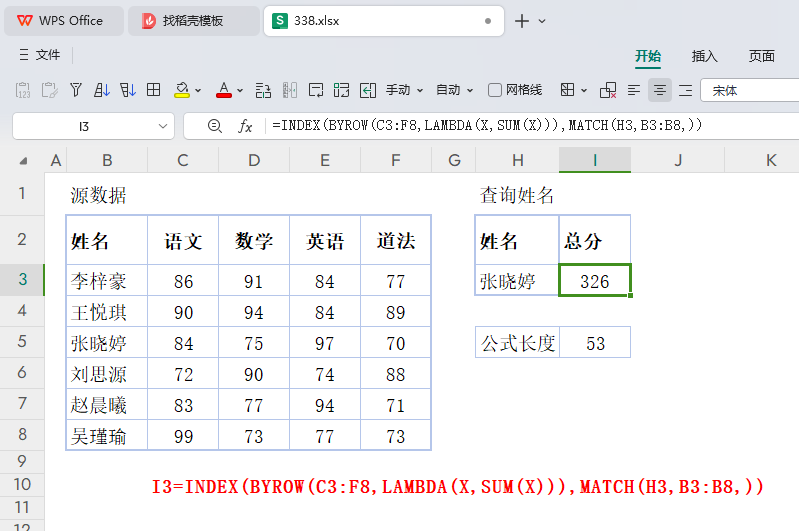This screenshot has height=531, width=799.
Task: Click the new tab plus button
Action: coord(522,21)
